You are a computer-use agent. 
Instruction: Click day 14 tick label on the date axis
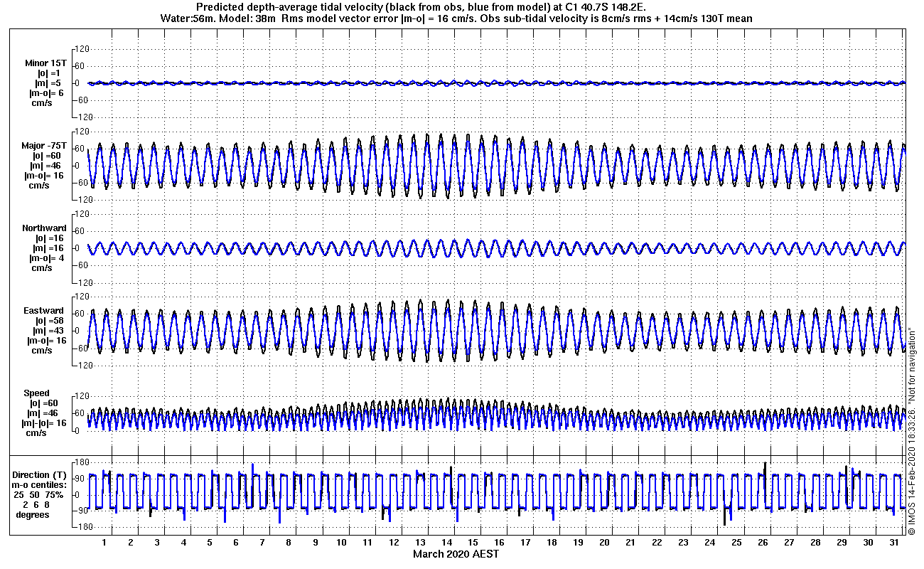click(x=446, y=542)
